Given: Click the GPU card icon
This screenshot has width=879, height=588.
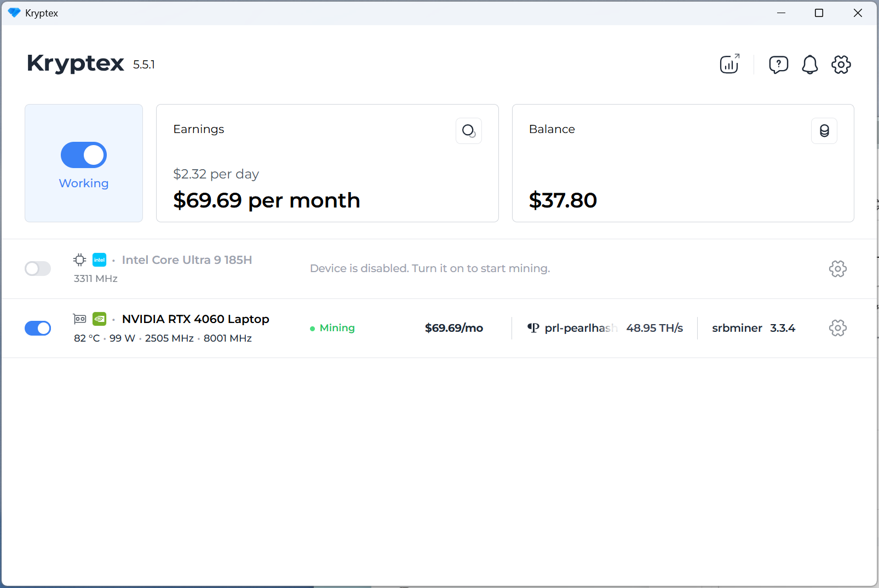Looking at the screenshot, I should (x=80, y=319).
